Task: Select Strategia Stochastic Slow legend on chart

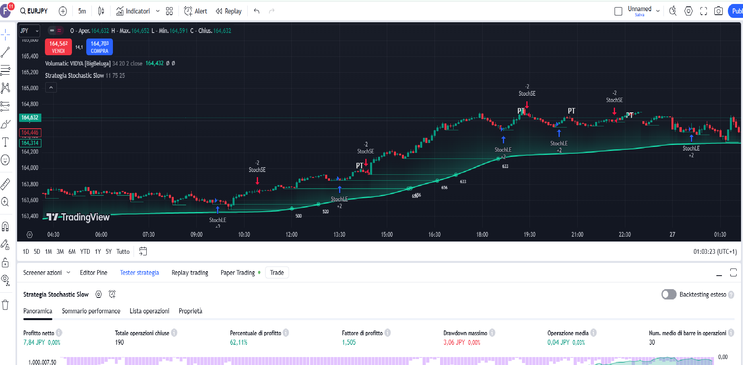Action: tap(74, 75)
